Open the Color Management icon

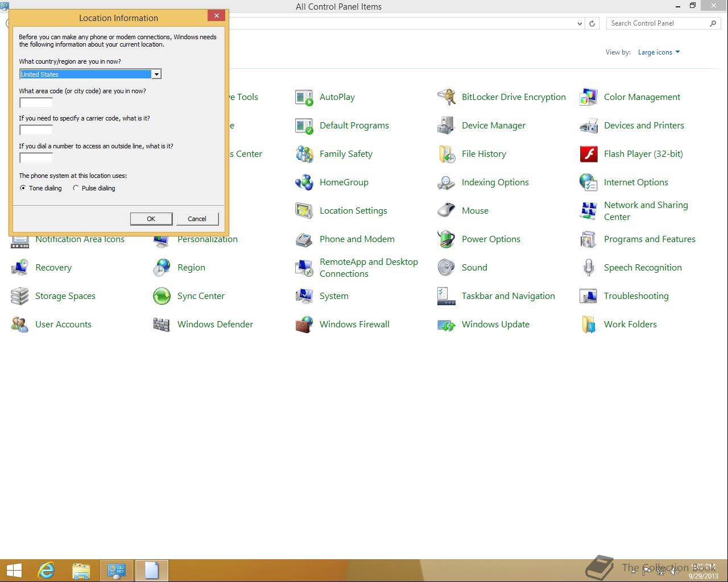pos(589,97)
